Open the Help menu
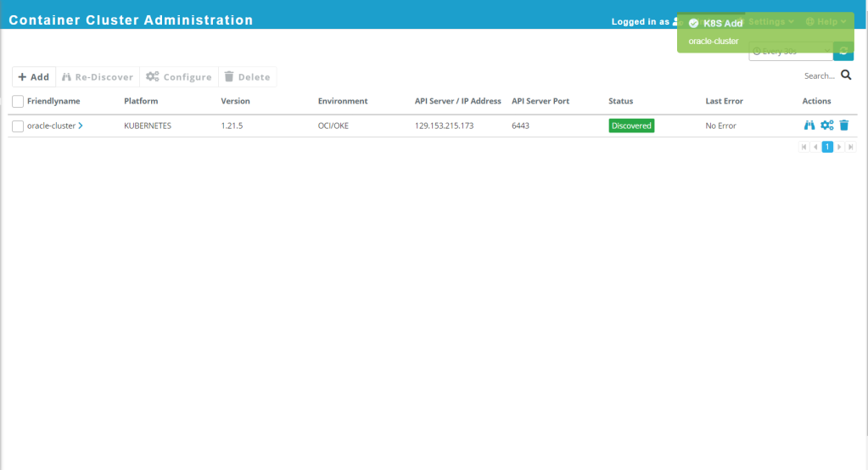Viewport: 868px width, 470px height. [826, 21]
